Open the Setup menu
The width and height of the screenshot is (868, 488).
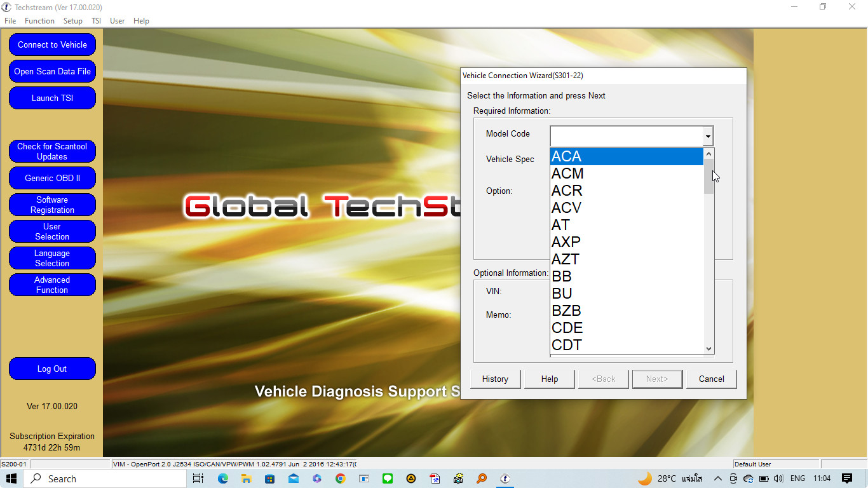click(73, 21)
